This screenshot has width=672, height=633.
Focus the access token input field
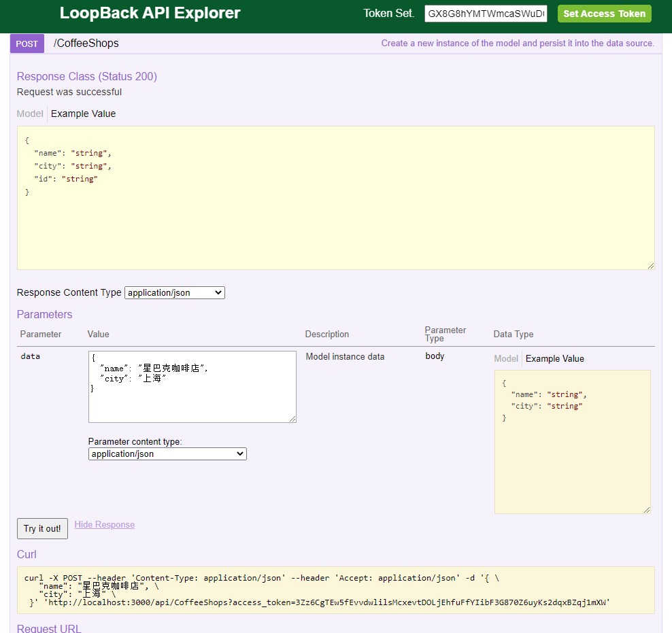pos(486,14)
